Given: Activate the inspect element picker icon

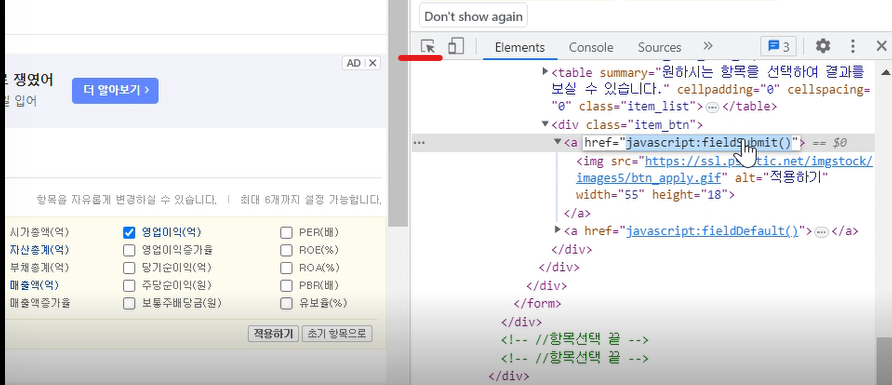Looking at the screenshot, I should click(427, 47).
